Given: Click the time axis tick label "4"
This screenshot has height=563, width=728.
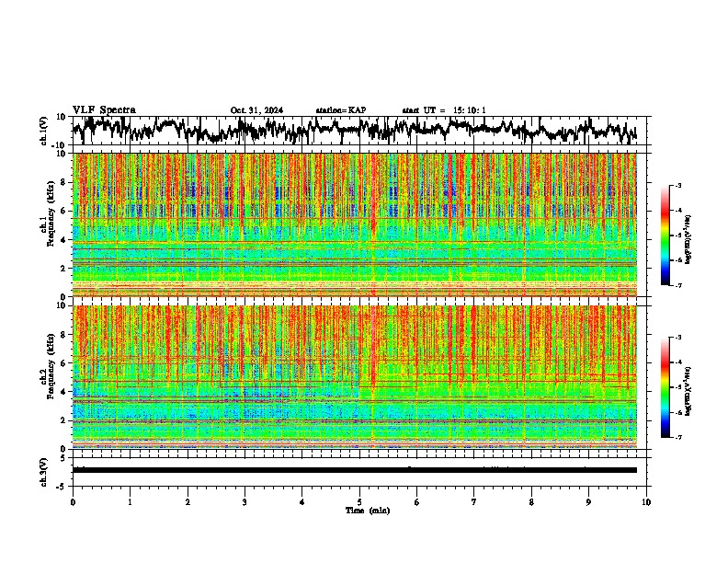Looking at the screenshot, I should 302,502.
